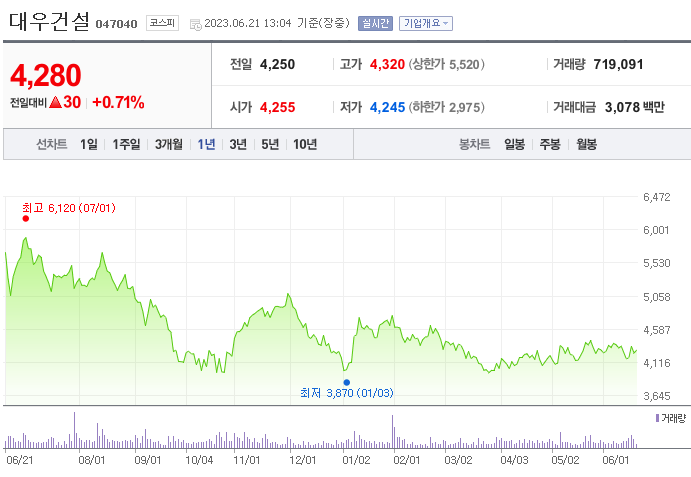This screenshot has width=691, height=477.
Task: Click the clock icon beside the date
Action: pyautogui.click(x=195, y=24)
